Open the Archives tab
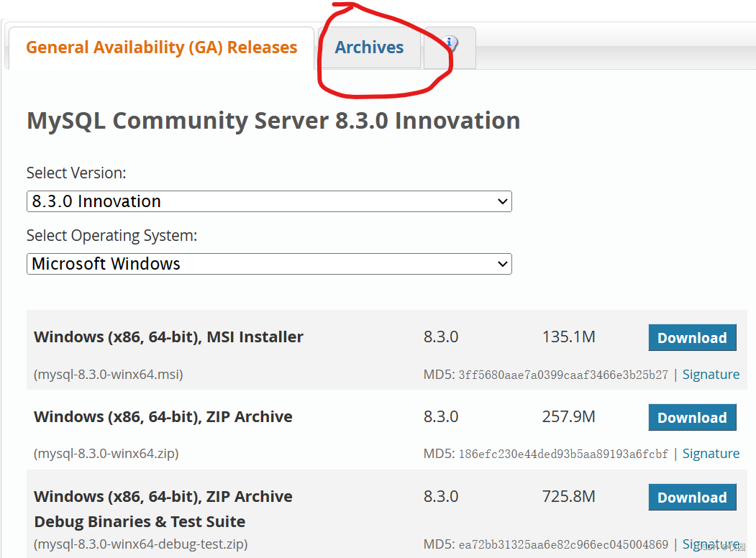756x558 pixels. tap(369, 47)
